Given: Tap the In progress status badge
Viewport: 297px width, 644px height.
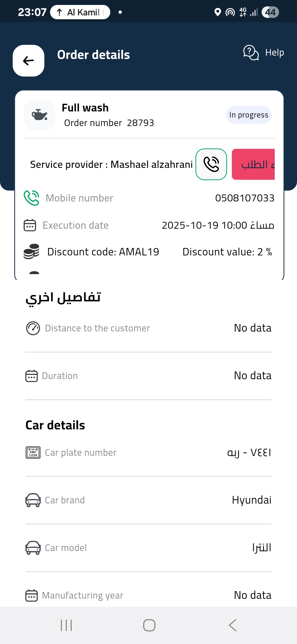Looking at the screenshot, I should [249, 115].
